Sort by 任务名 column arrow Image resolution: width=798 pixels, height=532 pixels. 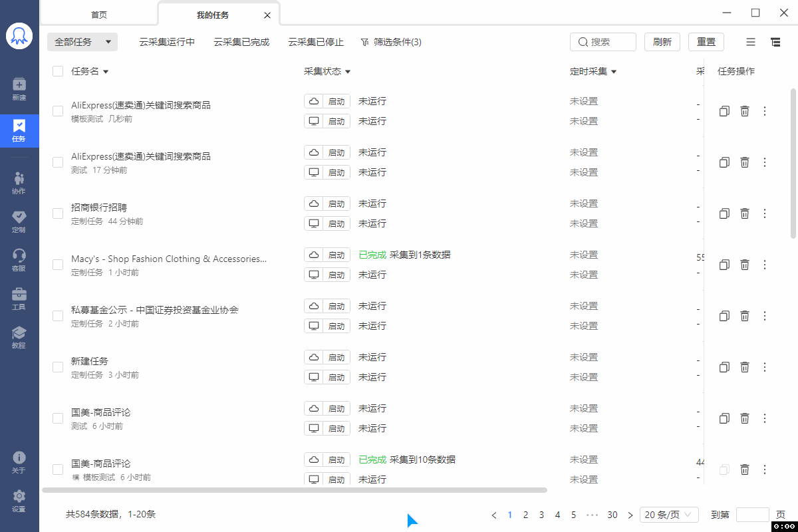[106, 72]
